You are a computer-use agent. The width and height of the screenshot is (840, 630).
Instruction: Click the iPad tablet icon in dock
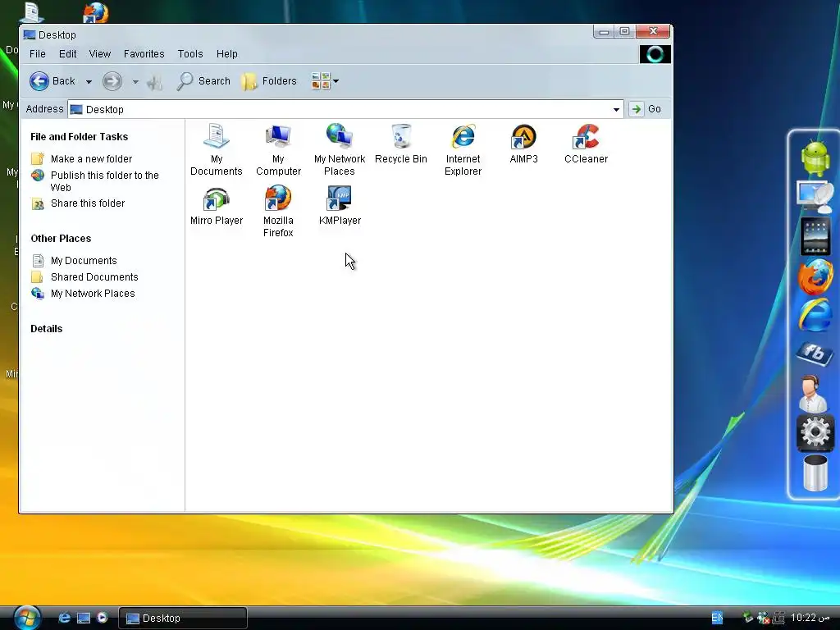click(815, 235)
